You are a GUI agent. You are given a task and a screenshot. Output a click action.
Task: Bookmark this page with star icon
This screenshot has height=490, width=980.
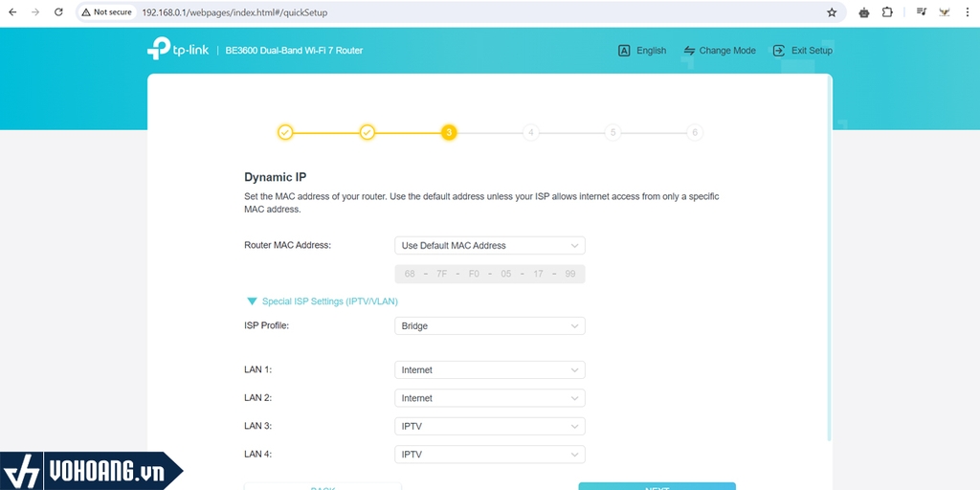pyautogui.click(x=832, y=11)
